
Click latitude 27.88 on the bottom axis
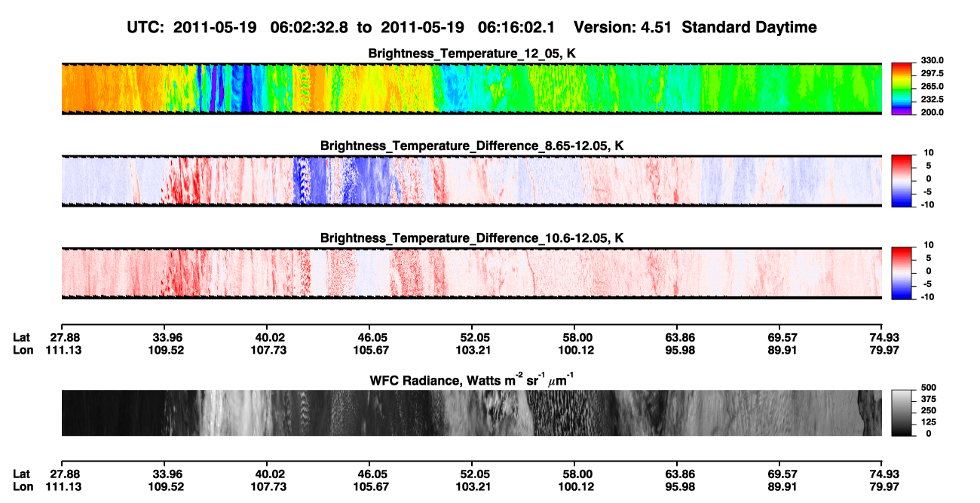(x=64, y=474)
